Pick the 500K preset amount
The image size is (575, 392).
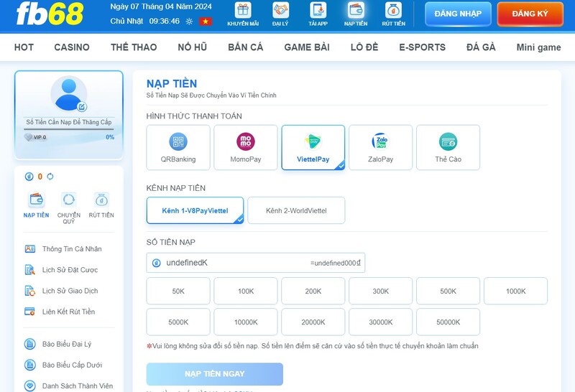448,291
